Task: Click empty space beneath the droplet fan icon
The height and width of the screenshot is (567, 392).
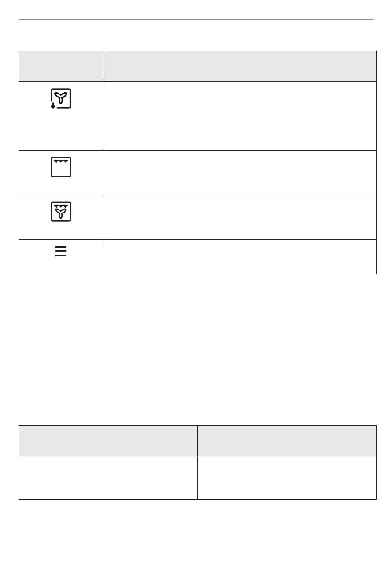Action: click(61, 130)
